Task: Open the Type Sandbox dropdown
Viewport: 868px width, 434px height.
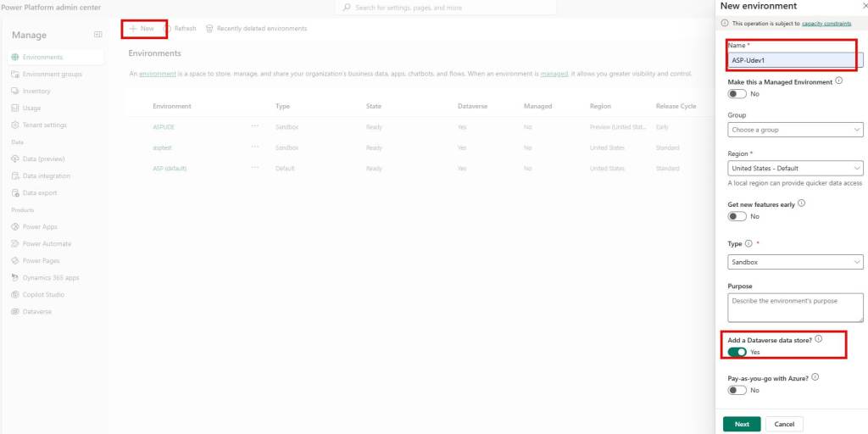Action: (795, 262)
